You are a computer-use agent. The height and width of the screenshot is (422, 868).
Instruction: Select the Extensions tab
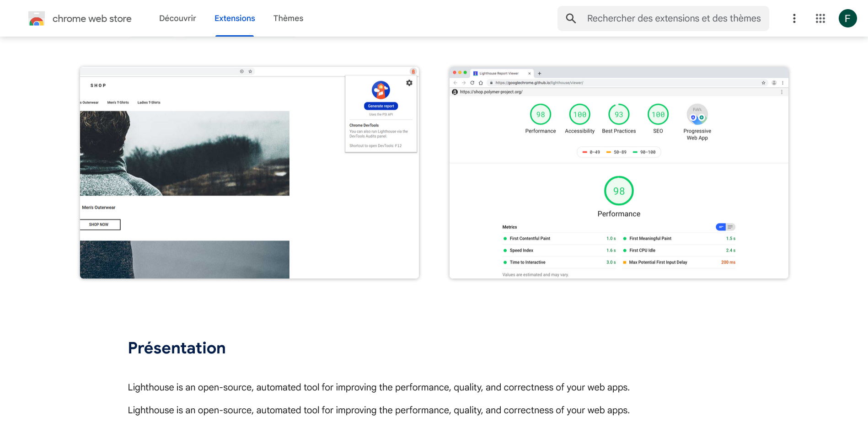(235, 18)
